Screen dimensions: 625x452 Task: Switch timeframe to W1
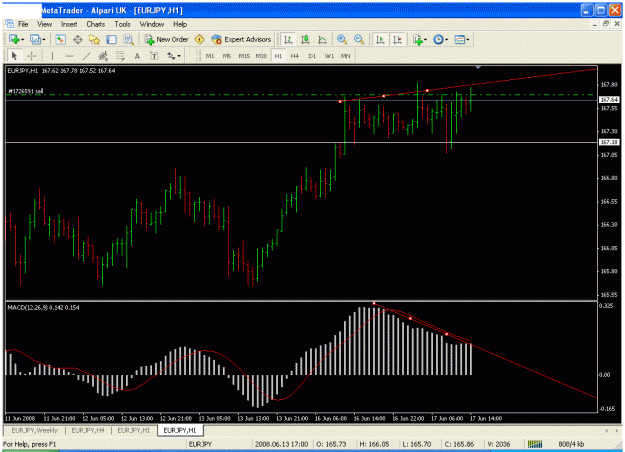click(329, 56)
